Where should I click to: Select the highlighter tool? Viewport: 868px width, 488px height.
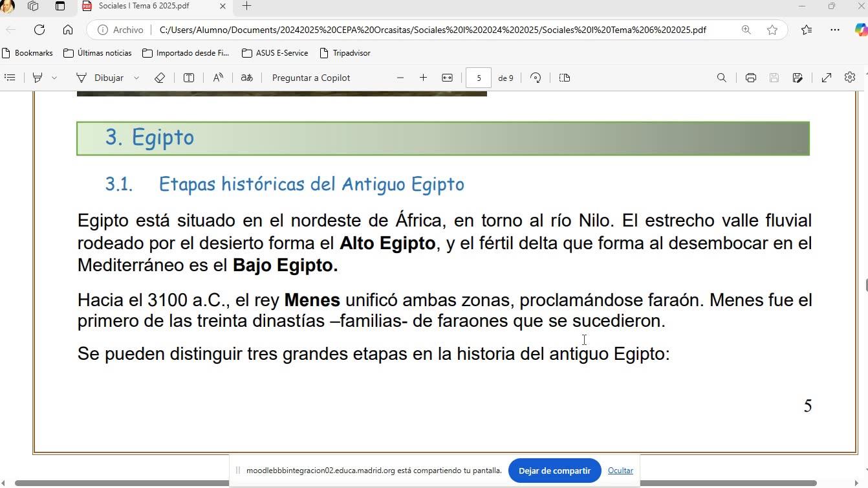tap(38, 78)
